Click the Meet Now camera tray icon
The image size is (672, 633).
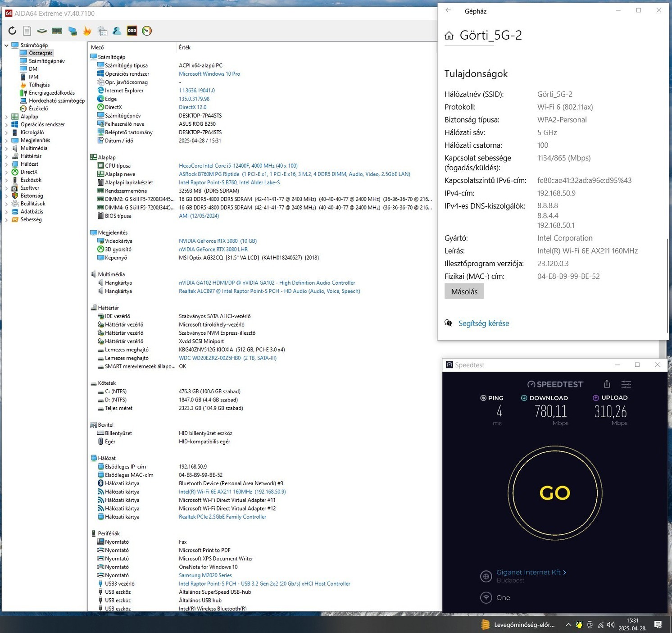pyautogui.click(x=590, y=625)
